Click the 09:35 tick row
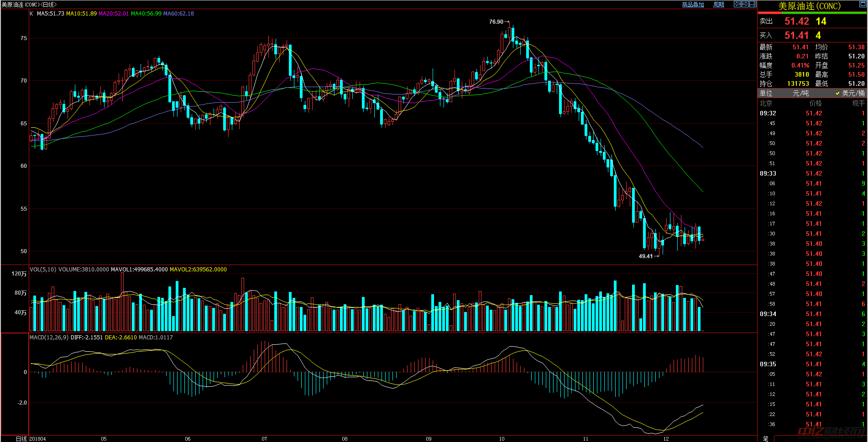The width and height of the screenshot is (868, 442). (x=812, y=364)
